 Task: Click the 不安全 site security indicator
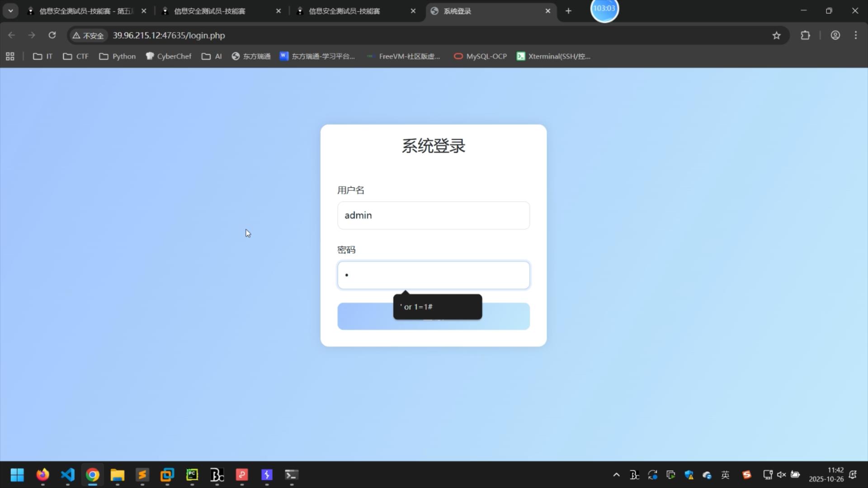point(88,35)
